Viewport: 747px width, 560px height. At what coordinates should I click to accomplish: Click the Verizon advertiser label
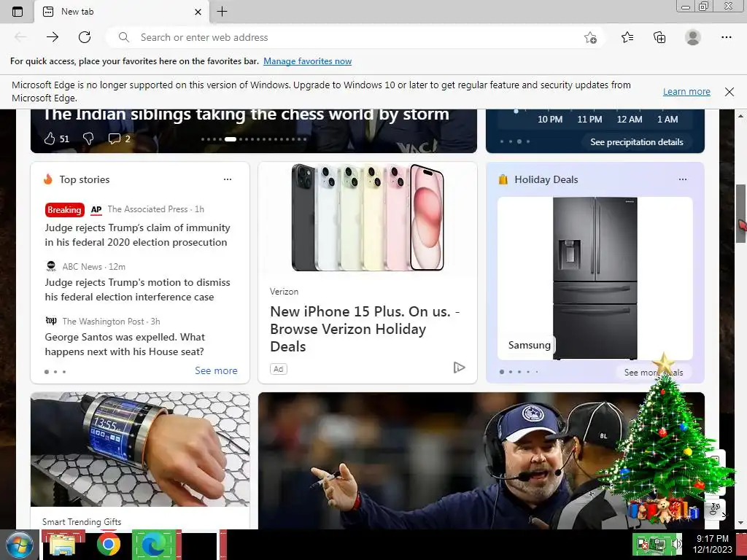pyautogui.click(x=284, y=292)
